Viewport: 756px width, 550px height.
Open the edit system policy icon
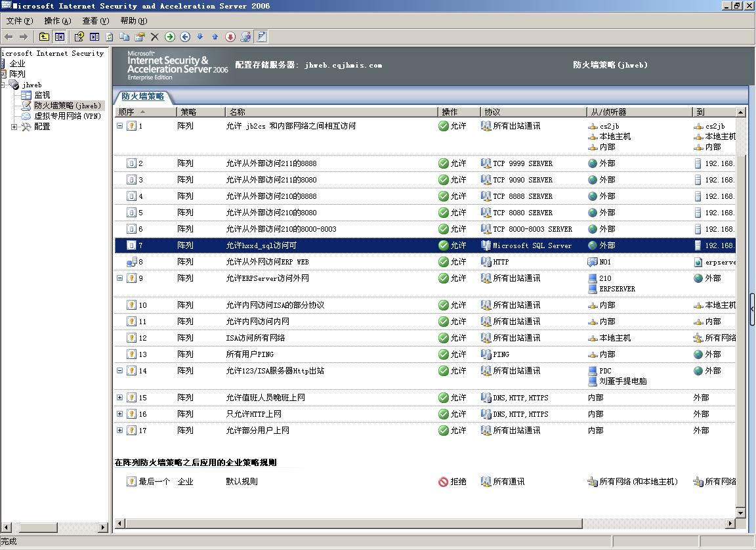point(246,37)
